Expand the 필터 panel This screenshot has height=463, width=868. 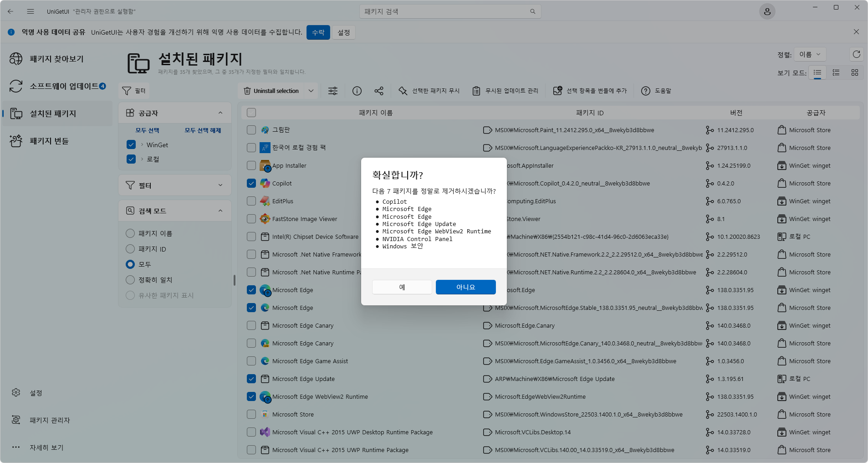(220, 185)
